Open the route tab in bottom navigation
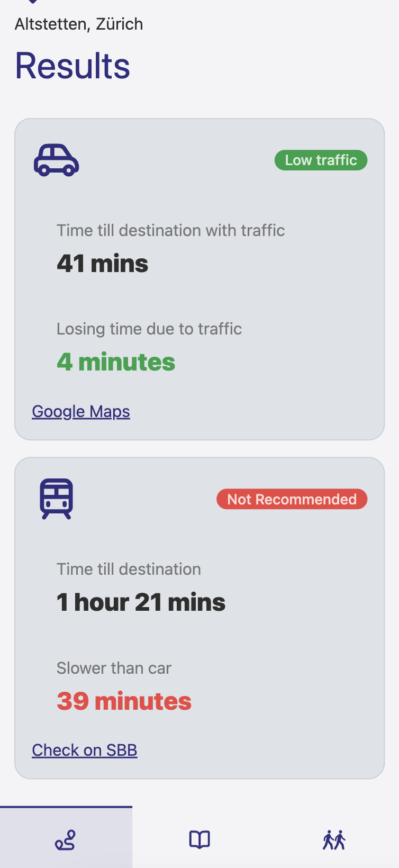 [x=66, y=839]
